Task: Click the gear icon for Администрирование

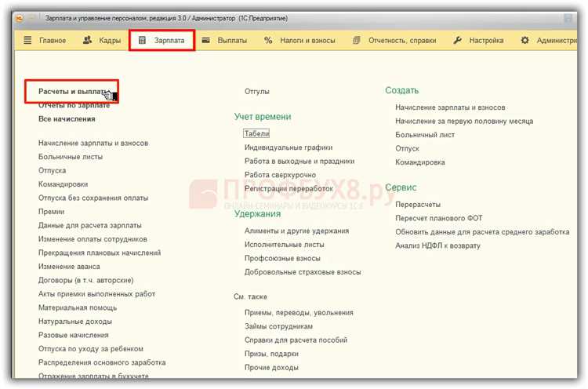Action: 525,41
